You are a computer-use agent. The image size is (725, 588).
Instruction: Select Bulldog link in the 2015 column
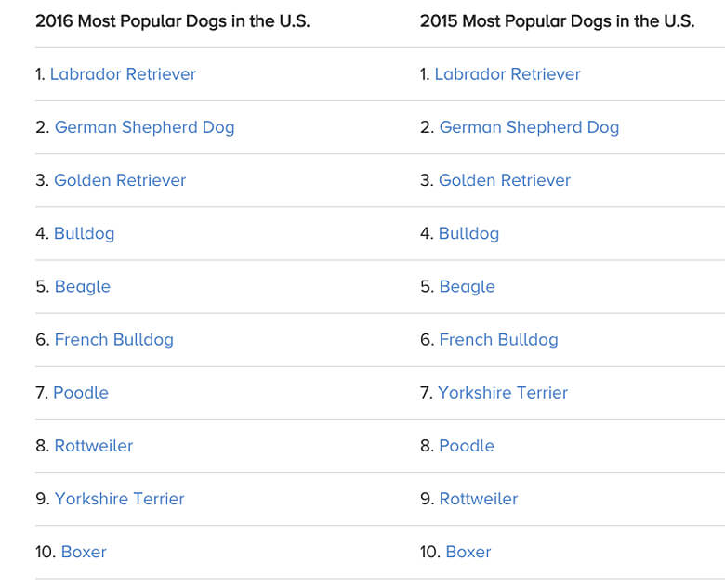[468, 233]
